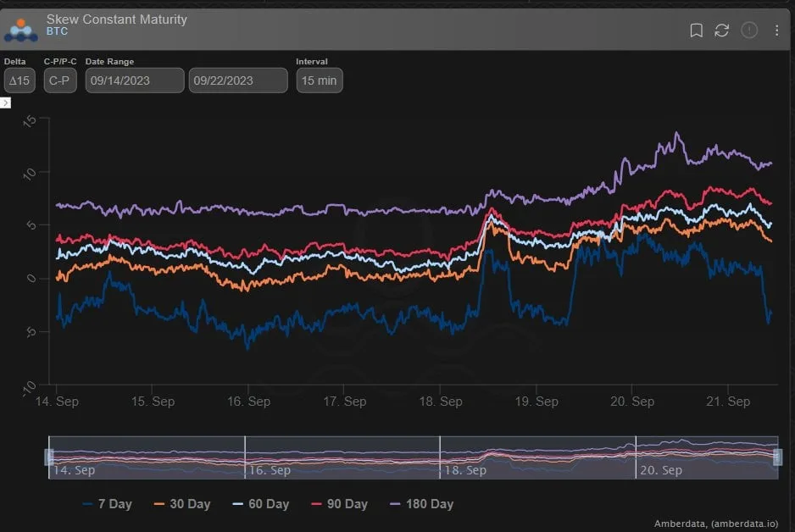Click the Interval label
This screenshot has height=532, width=795.
point(312,61)
